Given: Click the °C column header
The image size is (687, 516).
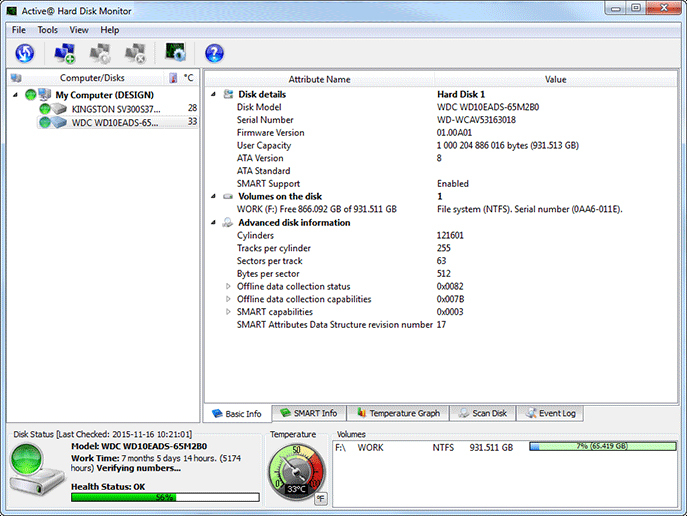Looking at the screenshot, I should (x=183, y=78).
